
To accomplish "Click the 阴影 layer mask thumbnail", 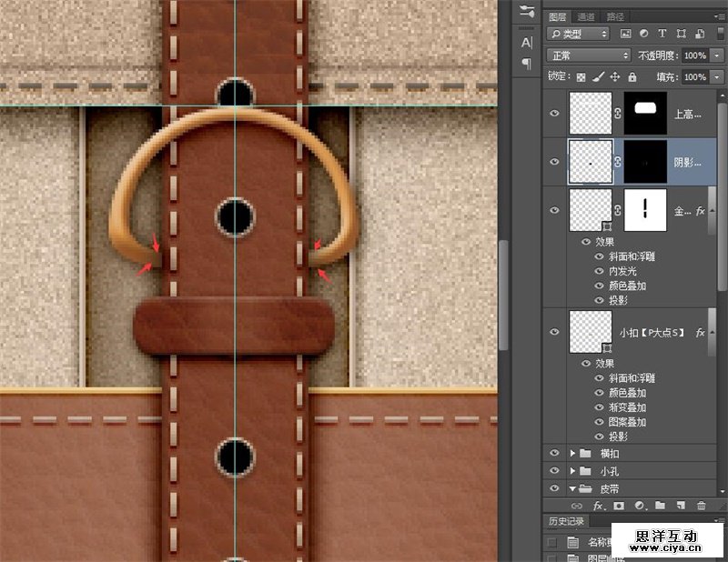I will [x=645, y=161].
